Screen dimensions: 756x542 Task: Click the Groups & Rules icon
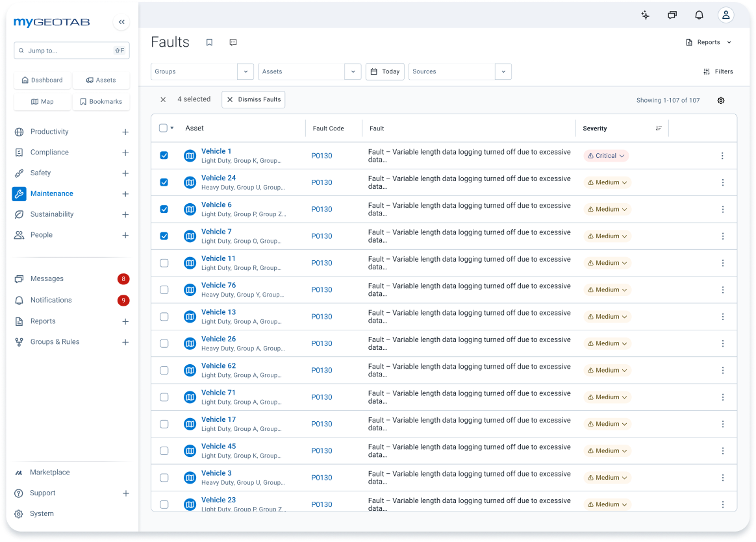[19, 342]
